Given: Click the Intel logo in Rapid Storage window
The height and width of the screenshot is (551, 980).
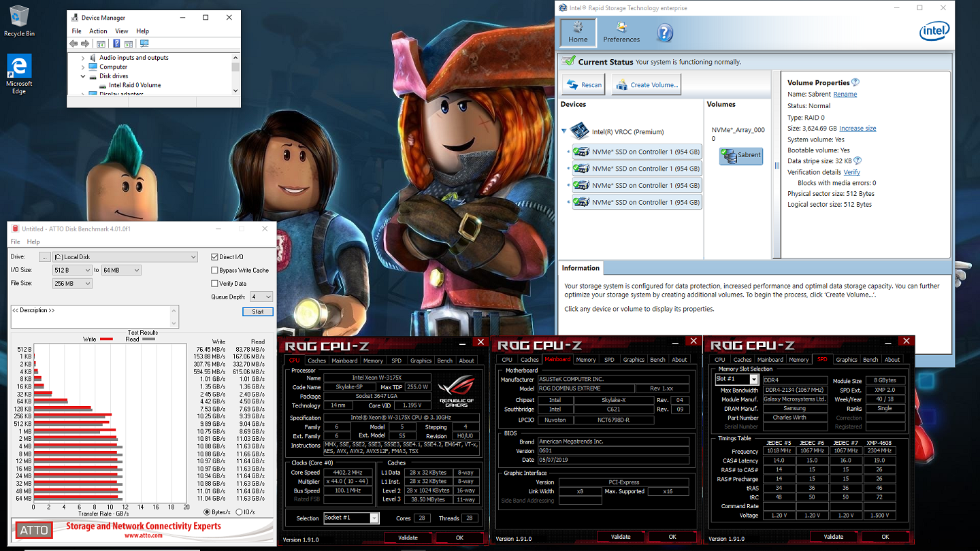Looking at the screenshot, I should click(934, 31).
